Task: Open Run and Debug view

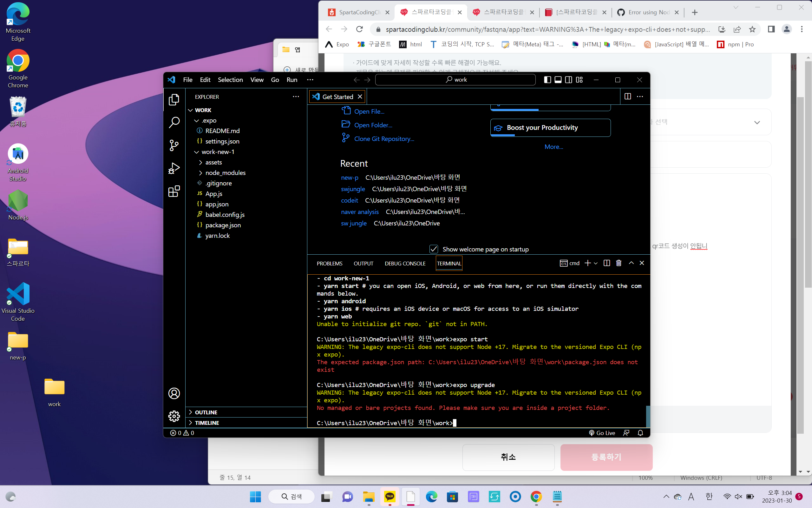Action: click(174, 168)
